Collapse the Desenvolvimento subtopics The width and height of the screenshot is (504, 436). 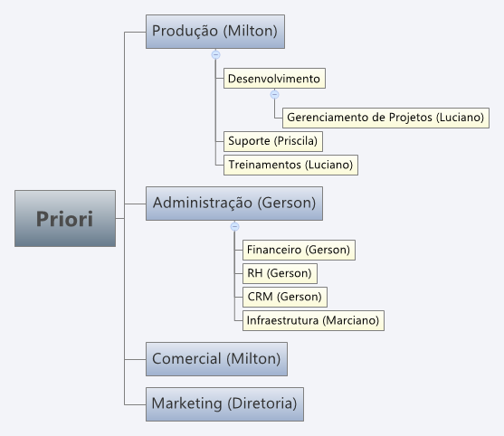click(274, 94)
